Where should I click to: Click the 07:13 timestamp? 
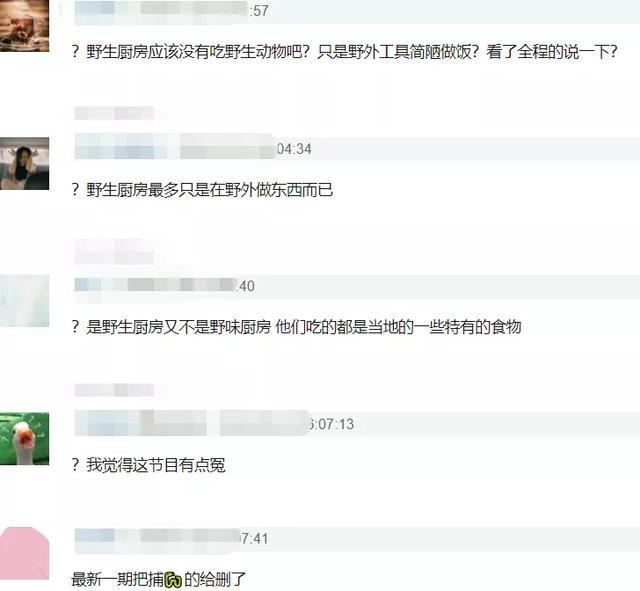tap(331, 424)
